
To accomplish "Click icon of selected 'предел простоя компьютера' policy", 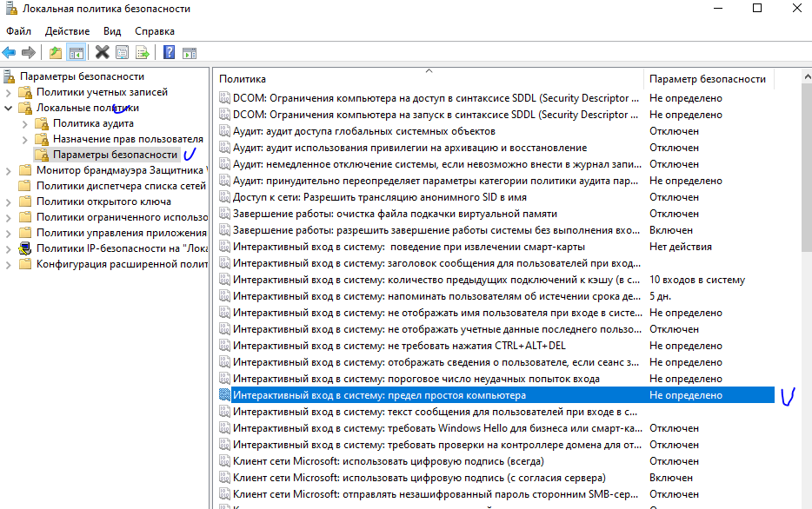I will point(224,395).
